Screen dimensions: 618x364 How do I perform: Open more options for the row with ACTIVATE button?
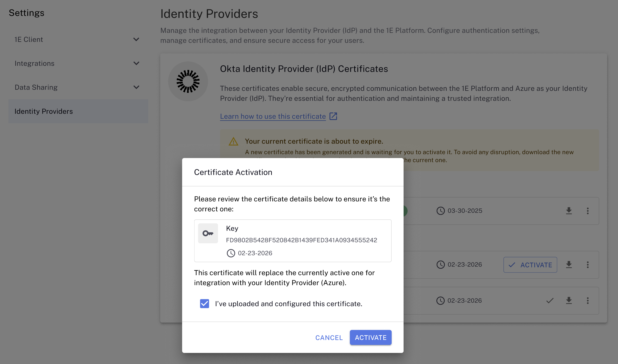tap(588, 265)
